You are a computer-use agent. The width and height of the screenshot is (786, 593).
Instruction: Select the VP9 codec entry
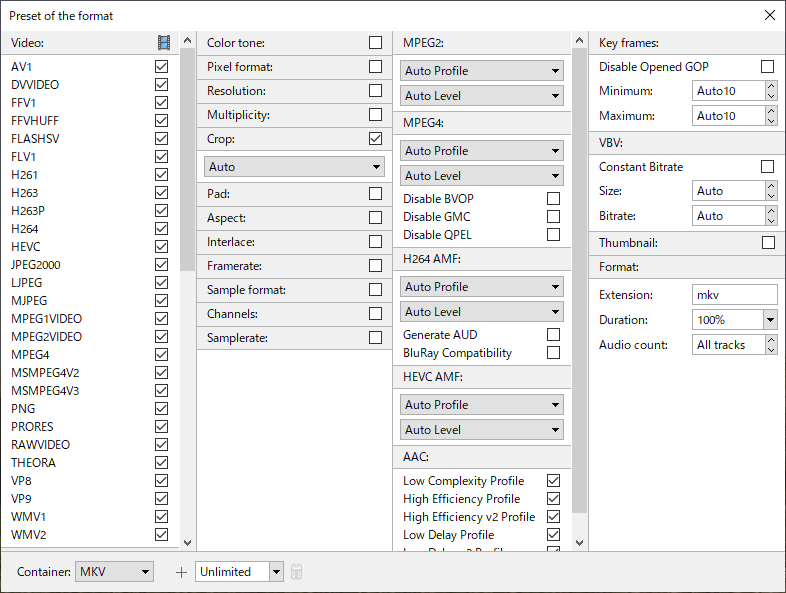pyautogui.click(x=21, y=499)
